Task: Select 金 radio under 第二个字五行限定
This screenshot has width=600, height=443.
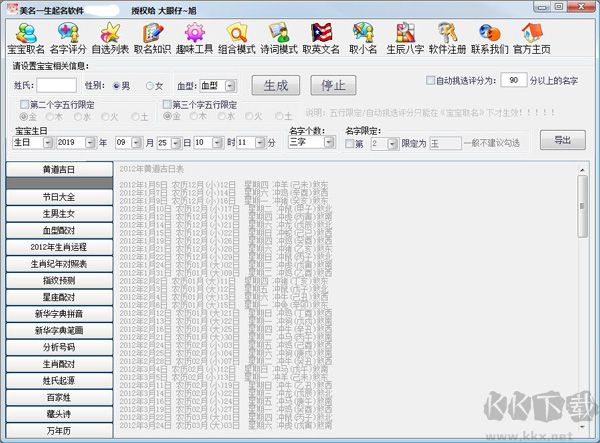Action: (x=24, y=116)
